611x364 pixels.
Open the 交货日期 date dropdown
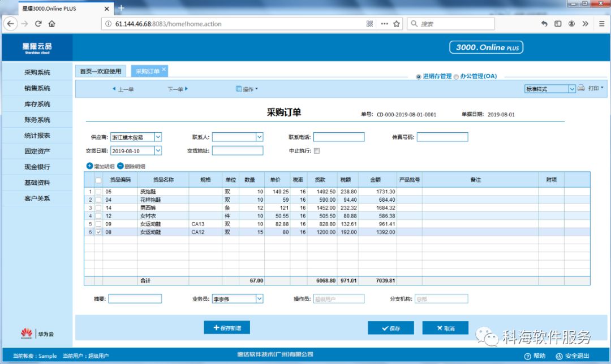(x=158, y=151)
